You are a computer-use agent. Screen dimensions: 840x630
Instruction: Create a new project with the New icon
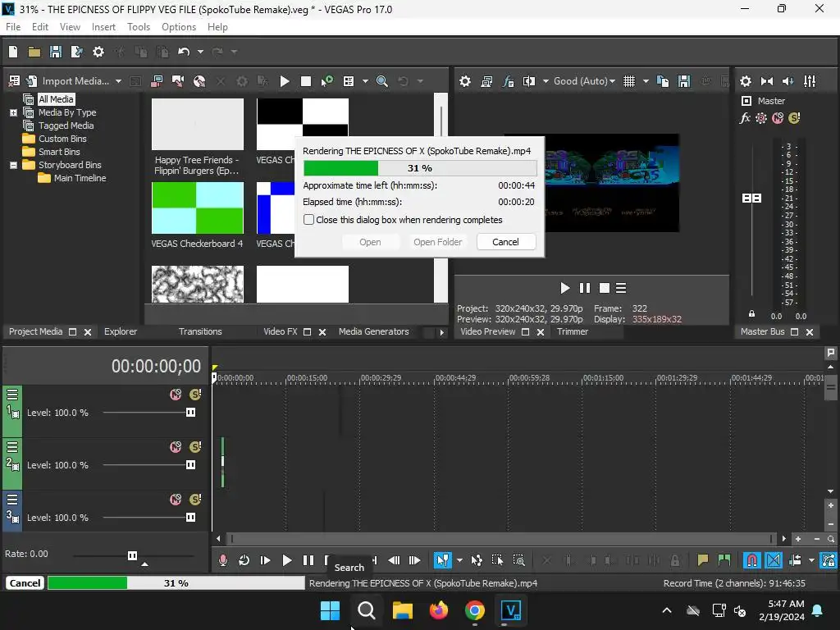pos(13,52)
